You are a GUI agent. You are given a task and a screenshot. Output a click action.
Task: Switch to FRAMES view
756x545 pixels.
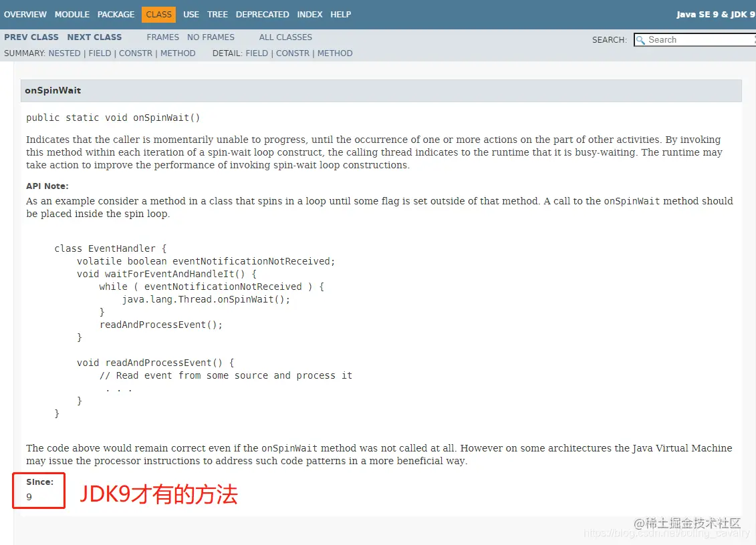(162, 37)
